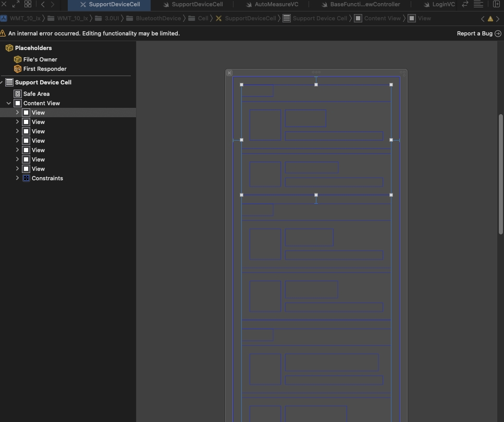Expand the Constraints group
The width and height of the screenshot is (504, 422).
[17, 178]
